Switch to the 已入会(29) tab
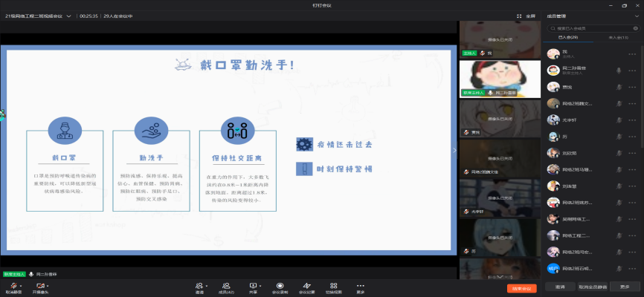 (x=568, y=37)
